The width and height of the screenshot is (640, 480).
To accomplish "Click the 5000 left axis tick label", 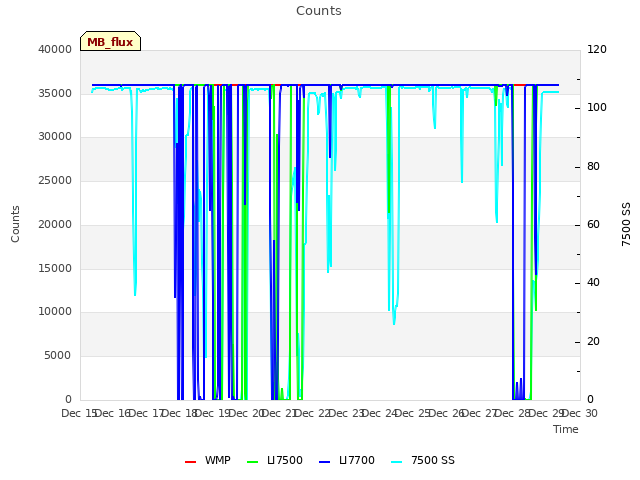I will (58, 356).
